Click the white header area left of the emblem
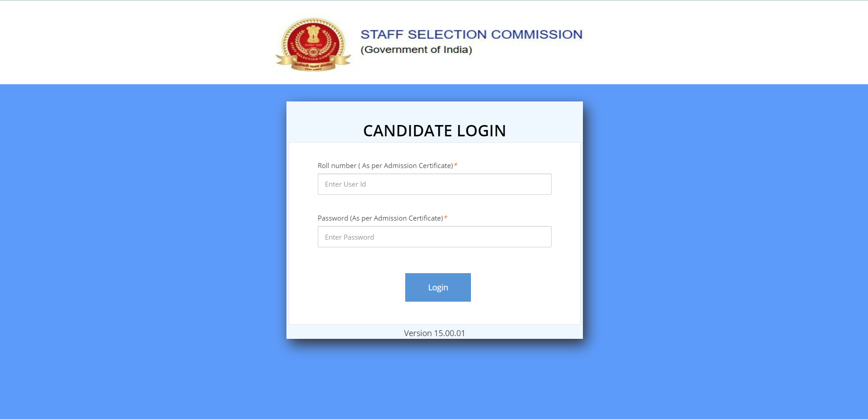 [x=136, y=42]
